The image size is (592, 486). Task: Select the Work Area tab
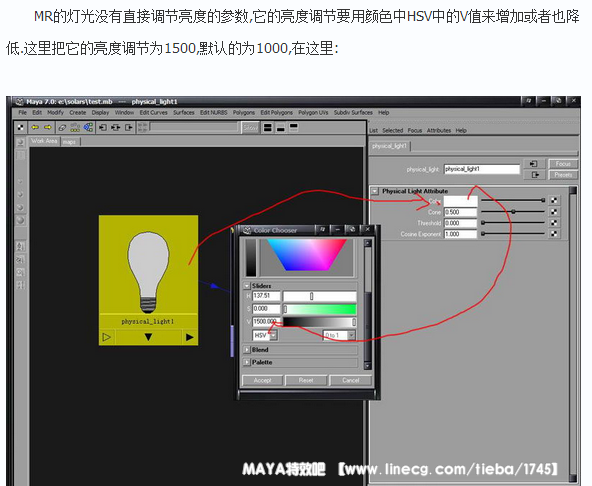pos(44,141)
